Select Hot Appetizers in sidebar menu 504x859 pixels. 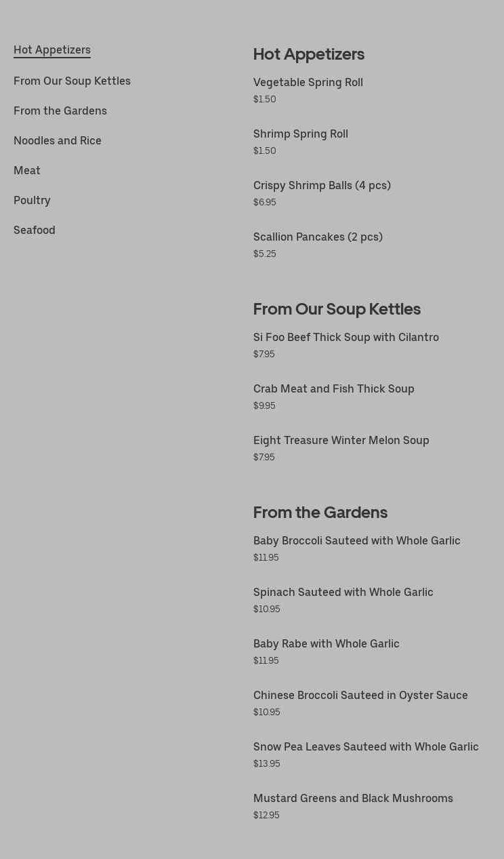pyautogui.click(x=52, y=49)
